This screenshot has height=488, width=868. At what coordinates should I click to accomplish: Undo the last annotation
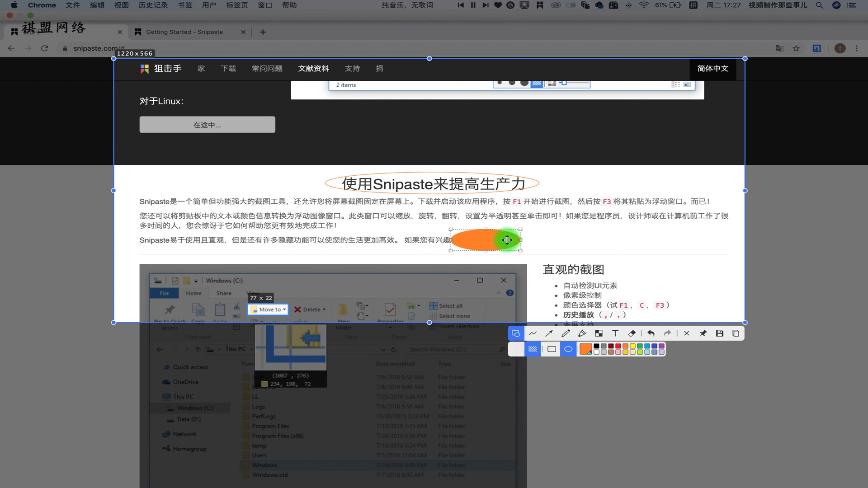point(651,333)
